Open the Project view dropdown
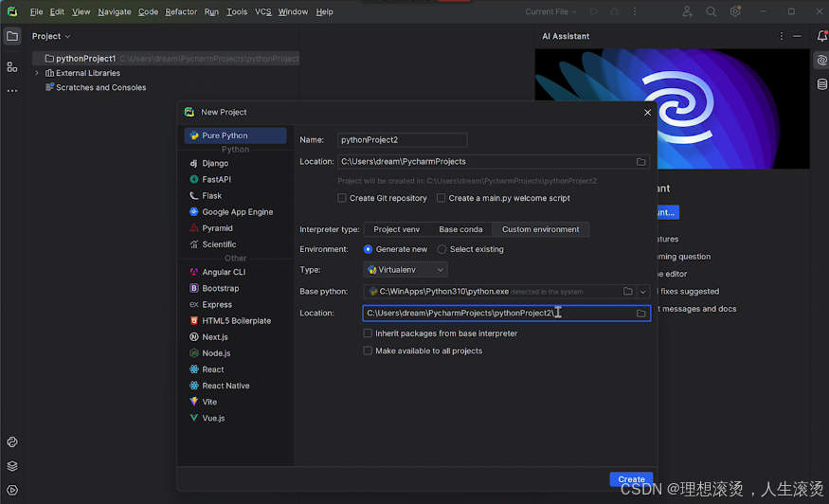 [x=51, y=36]
